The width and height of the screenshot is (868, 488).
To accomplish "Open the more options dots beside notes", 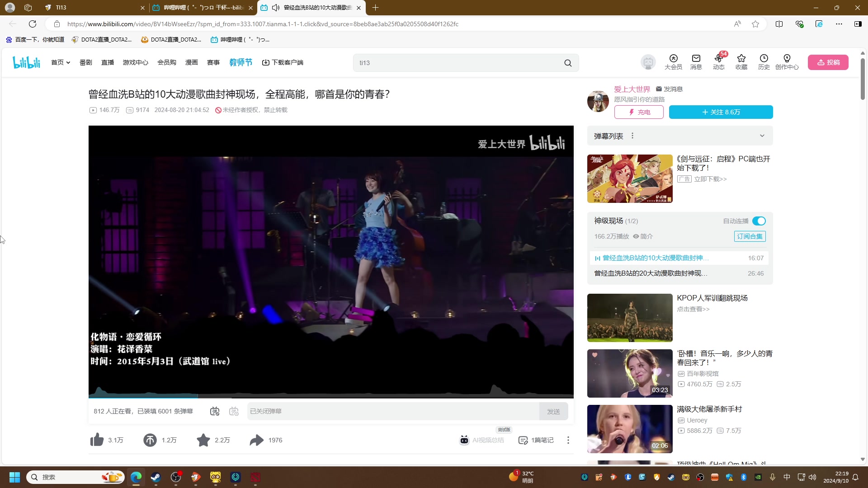I will pos(568,440).
